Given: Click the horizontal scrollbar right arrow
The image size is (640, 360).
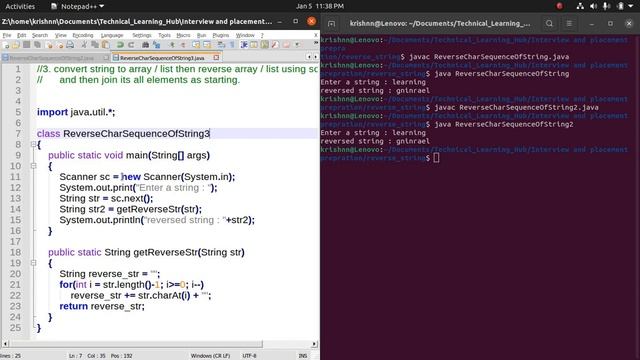Looking at the screenshot, I should [x=314, y=344].
